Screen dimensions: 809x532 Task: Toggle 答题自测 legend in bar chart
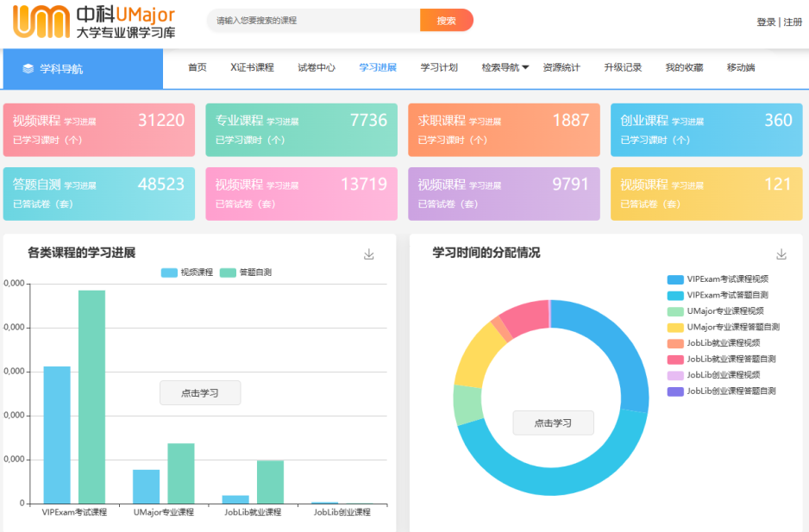click(x=246, y=272)
